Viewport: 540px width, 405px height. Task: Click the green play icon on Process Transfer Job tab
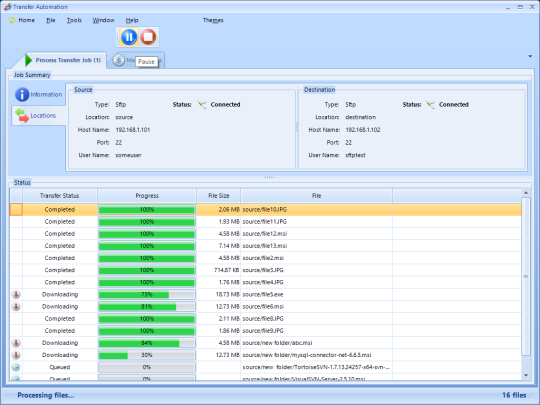point(28,60)
